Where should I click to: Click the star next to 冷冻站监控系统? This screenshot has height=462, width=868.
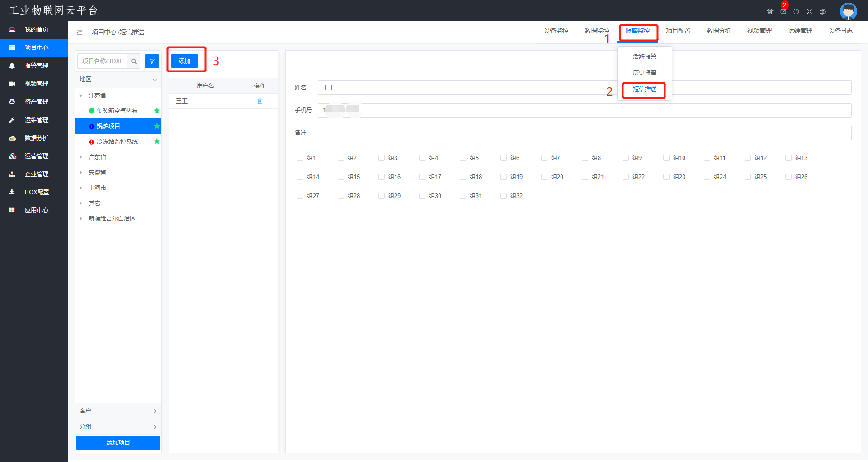[x=157, y=141]
